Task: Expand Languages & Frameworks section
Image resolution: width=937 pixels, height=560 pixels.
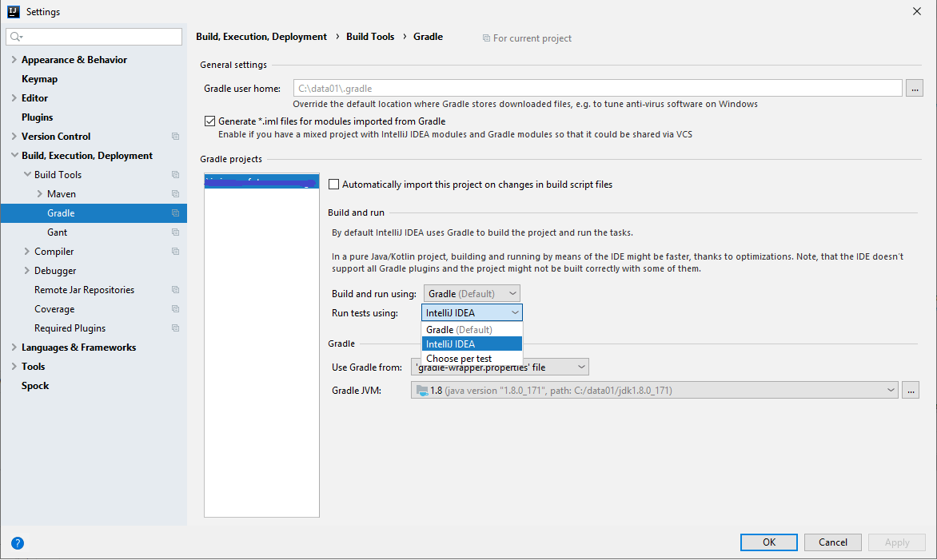Action: tap(14, 347)
